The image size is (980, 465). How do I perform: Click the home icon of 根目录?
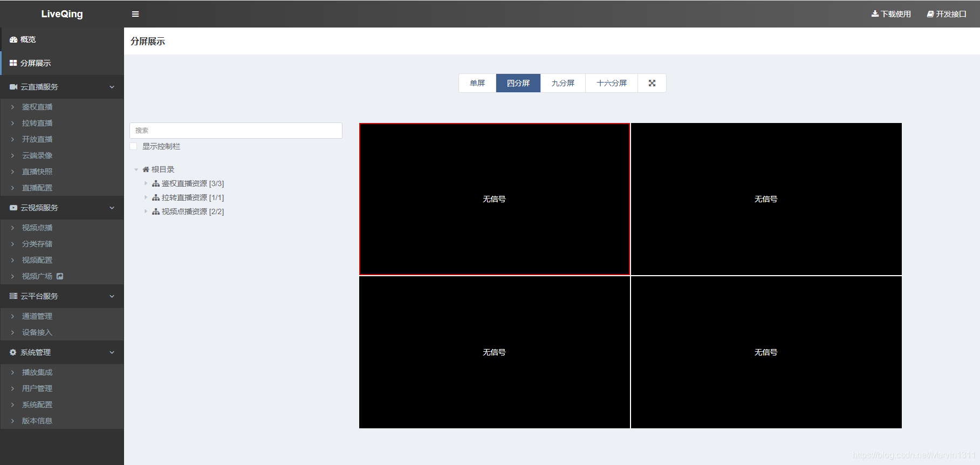click(146, 169)
